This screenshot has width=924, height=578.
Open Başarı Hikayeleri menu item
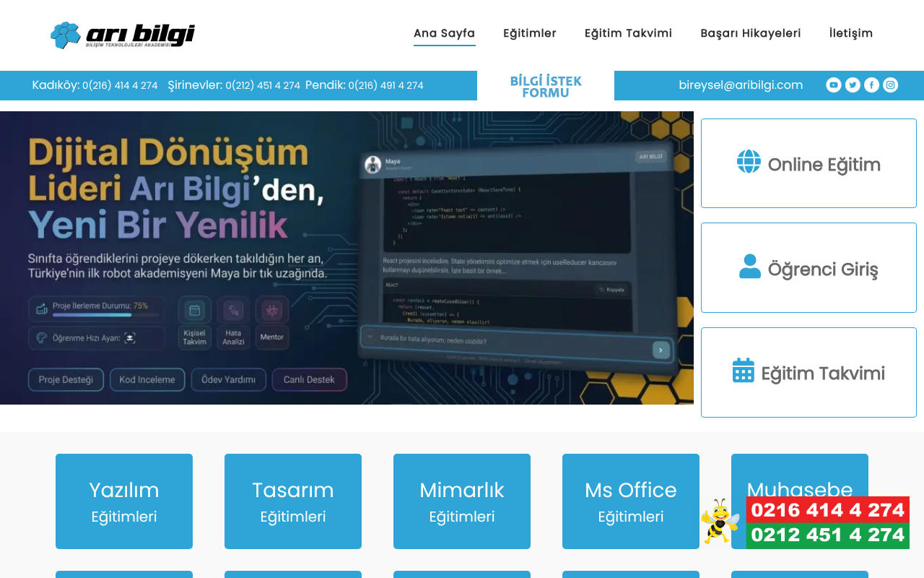(x=751, y=33)
